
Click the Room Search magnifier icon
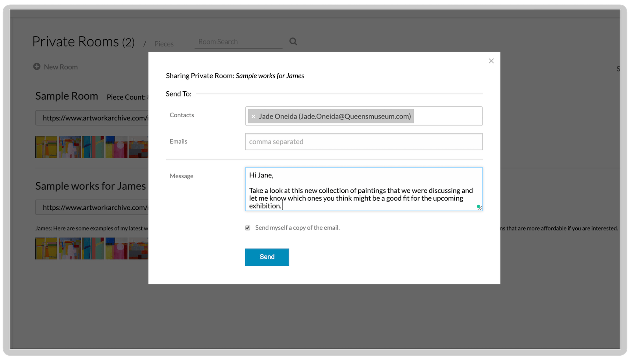click(x=293, y=41)
